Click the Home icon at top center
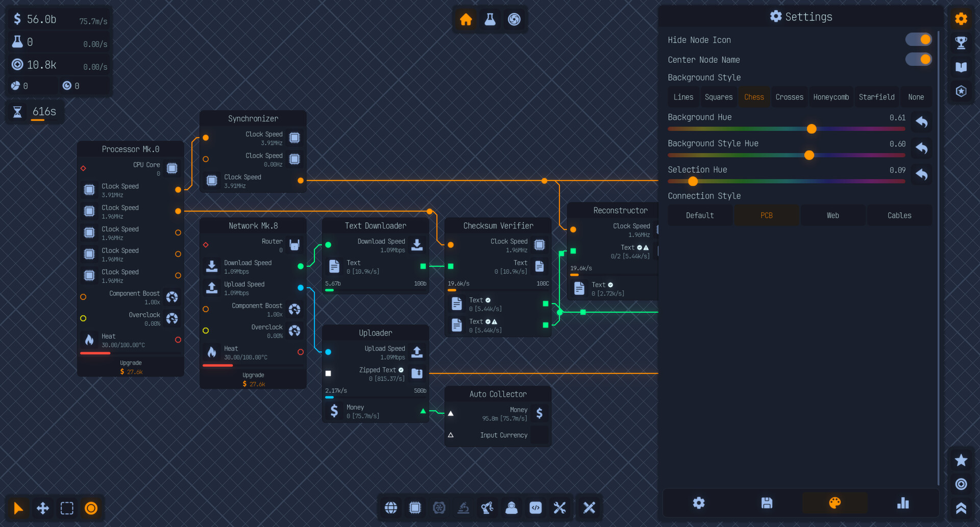Screen dimensions: 980x527 (465, 19)
